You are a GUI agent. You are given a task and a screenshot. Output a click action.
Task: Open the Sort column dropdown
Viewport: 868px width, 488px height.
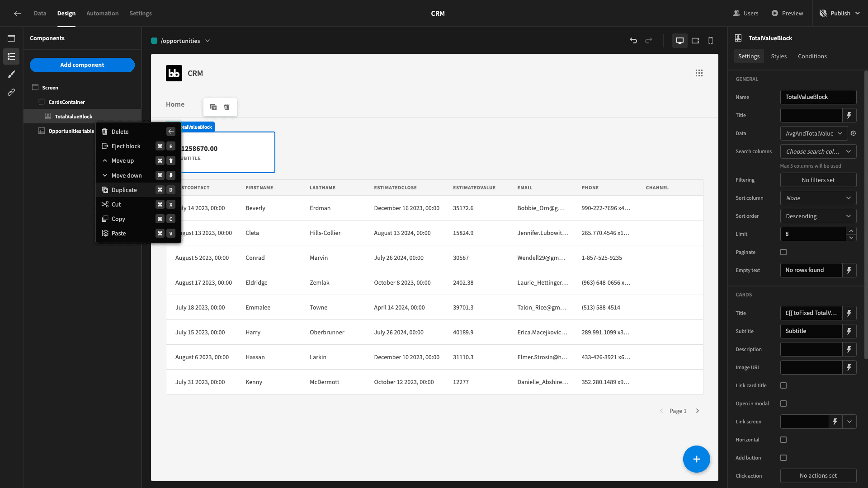818,198
